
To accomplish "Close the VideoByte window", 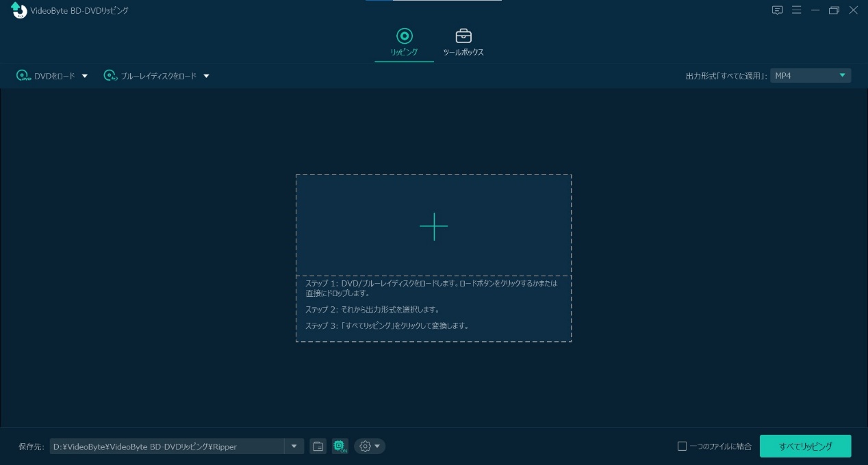I will [853, 10].
